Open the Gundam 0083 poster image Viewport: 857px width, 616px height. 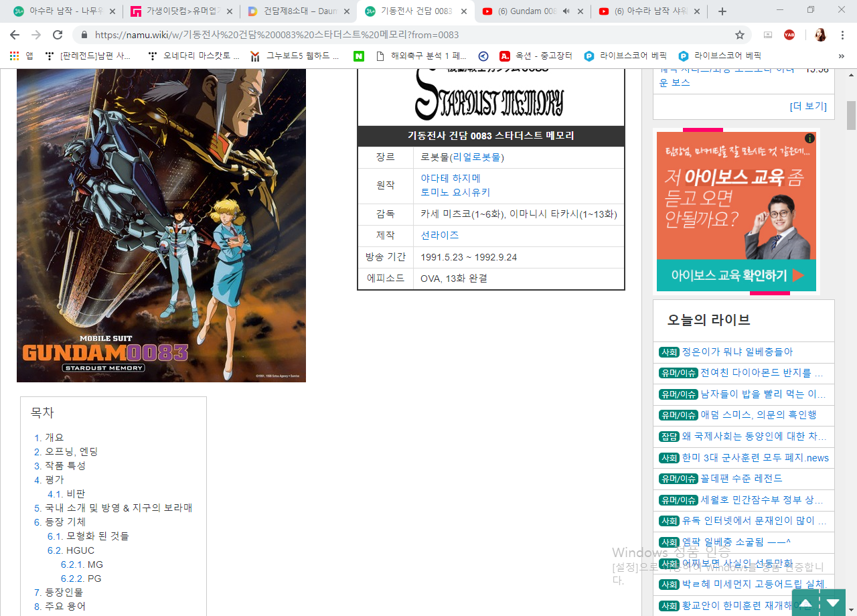pos(161,226)
